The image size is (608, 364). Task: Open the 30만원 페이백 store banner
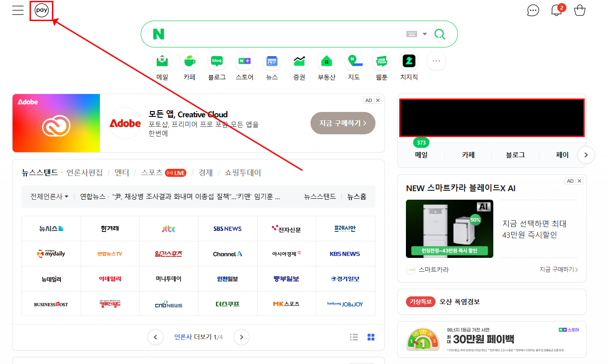pos(492,339)
